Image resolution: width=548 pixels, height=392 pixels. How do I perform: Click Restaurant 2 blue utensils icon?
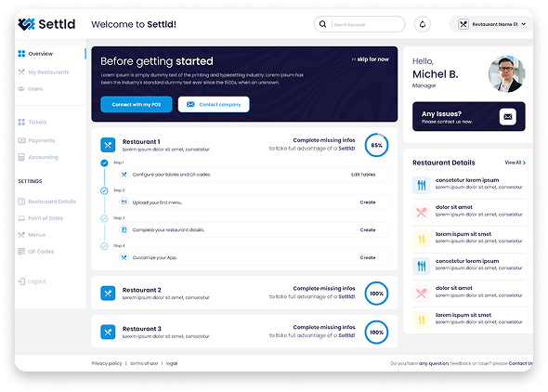[108, 294]
